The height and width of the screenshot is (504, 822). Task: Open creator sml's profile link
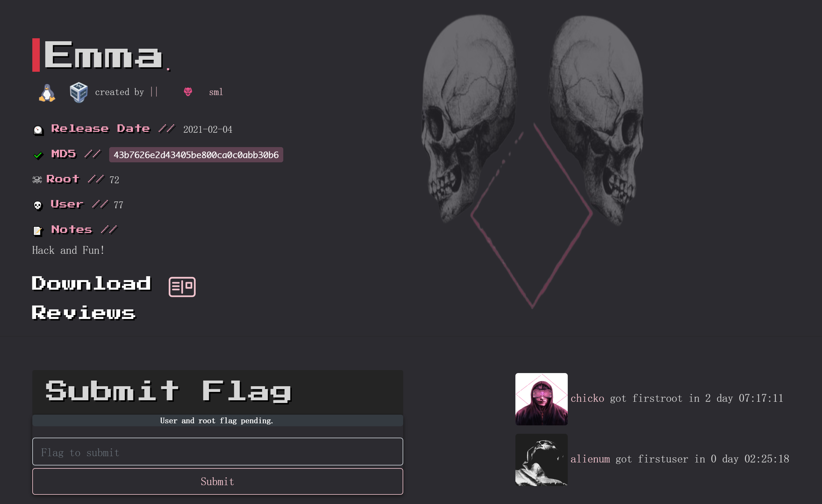click(x=216, y=92)
